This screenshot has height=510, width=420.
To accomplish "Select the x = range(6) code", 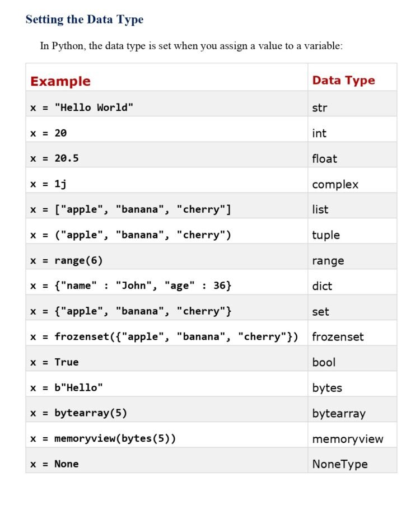I will click(67, 260).
